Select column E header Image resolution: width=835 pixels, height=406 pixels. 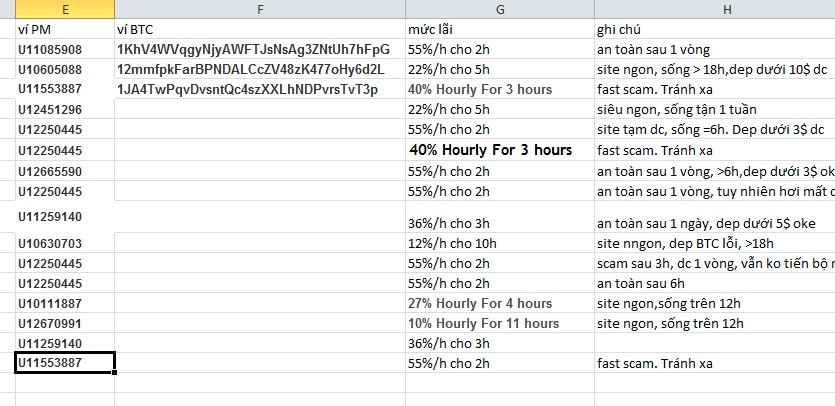tap(65, 9)
